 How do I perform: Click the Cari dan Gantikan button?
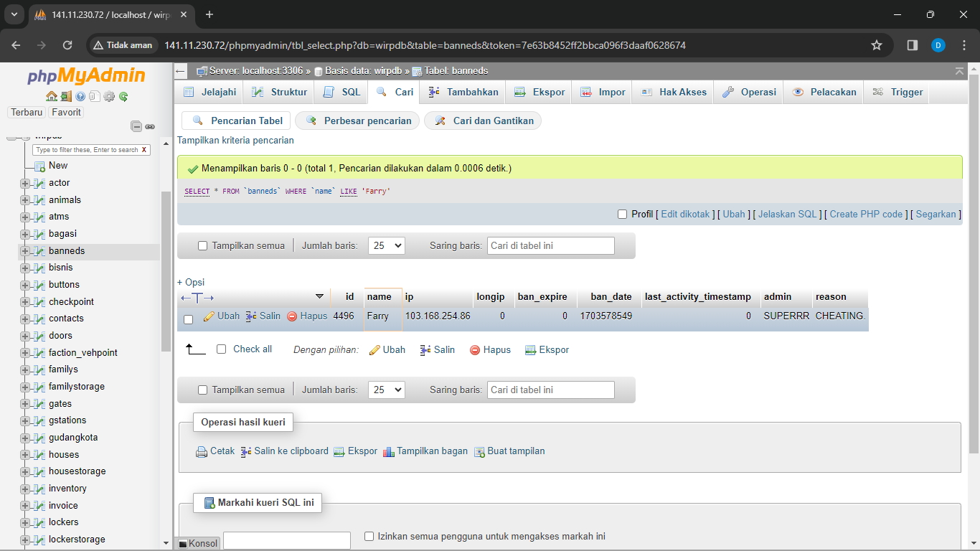click(x=484, y=121)
